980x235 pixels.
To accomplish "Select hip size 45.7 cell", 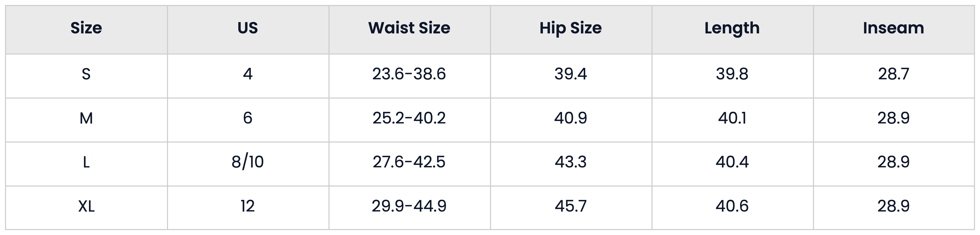I will pyautogui.click(x=571, y=208).
